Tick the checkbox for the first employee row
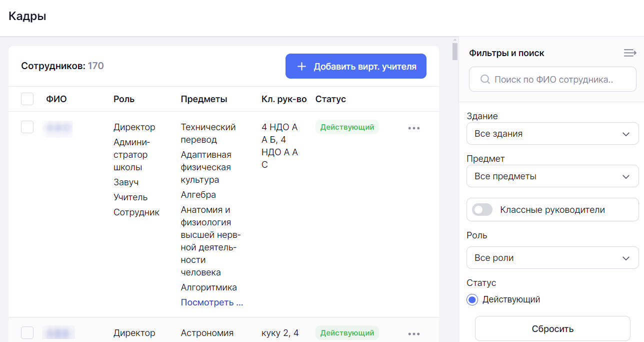Viewport: 644px width, 342px height. tap(27, 127)
